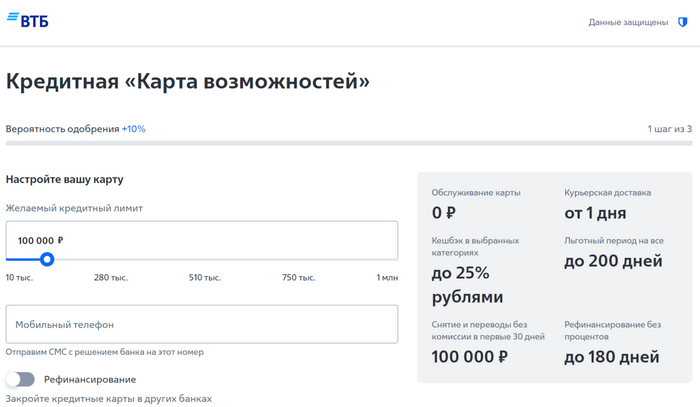Image resolution: width=700 pixels, height=407 pixels.
Task: Click the 510 тыс. slider mark
Action: [204, 277]
